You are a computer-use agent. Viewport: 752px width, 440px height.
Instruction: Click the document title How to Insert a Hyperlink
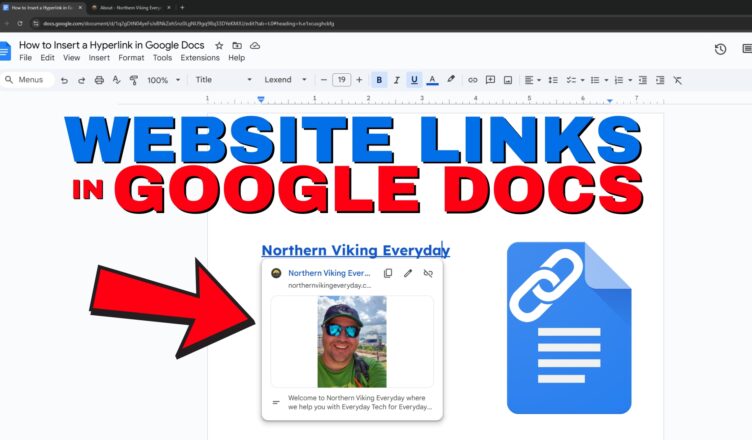pyautogui.click(x=112, y=45)
